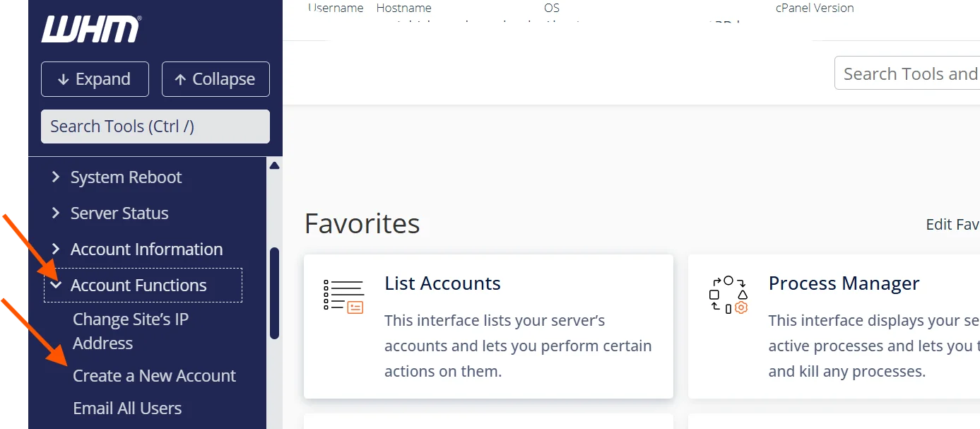Click the List Accounts feature icon
Image resolution: width=980 pixels, height=429 pixels.
click(345, 296)
